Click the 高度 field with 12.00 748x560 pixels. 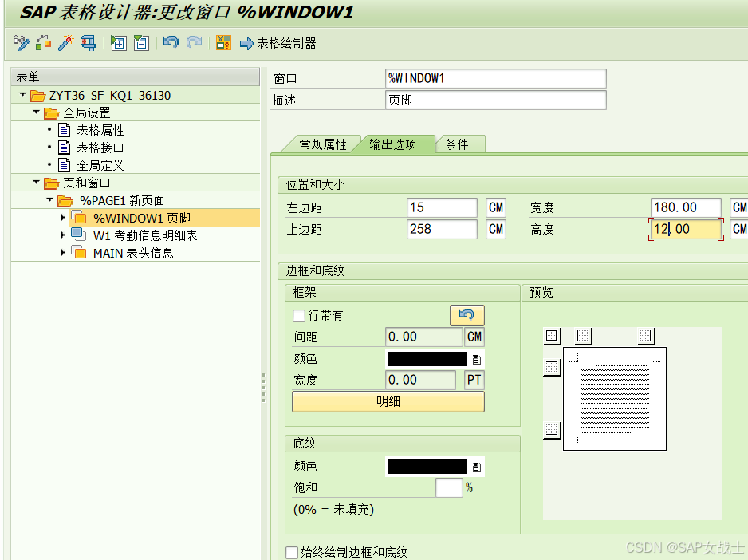pyautogui.click(x=686, y=229)
